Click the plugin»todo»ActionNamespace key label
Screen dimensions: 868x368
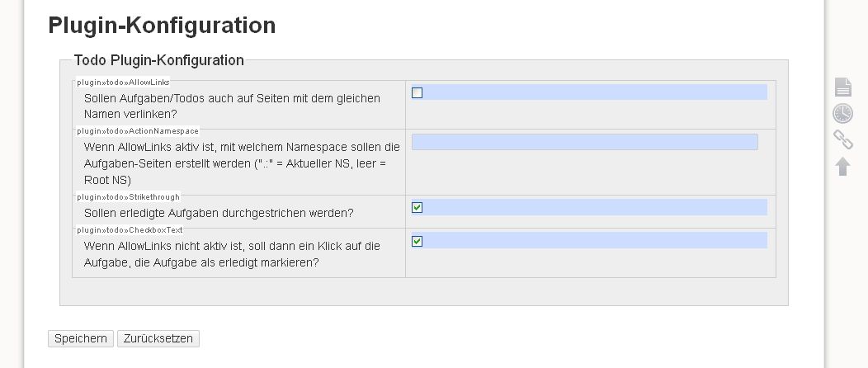(x=138, y=131)
